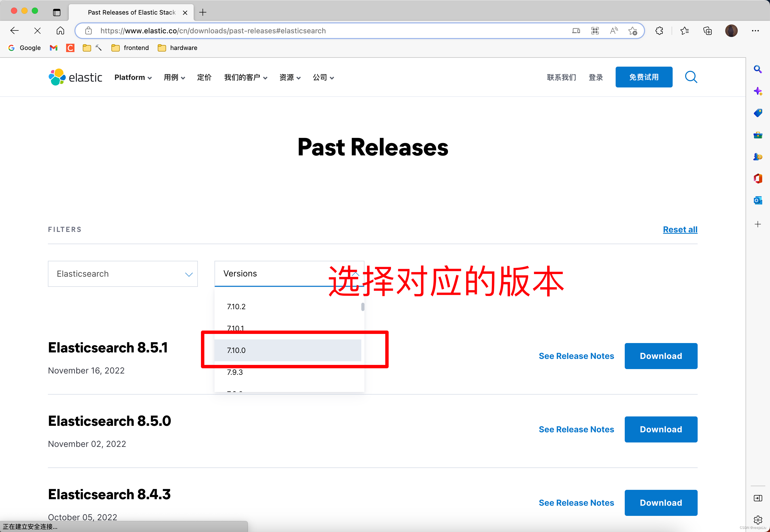
Task: Open the Gmail bookmark
Action: point(54,48)
